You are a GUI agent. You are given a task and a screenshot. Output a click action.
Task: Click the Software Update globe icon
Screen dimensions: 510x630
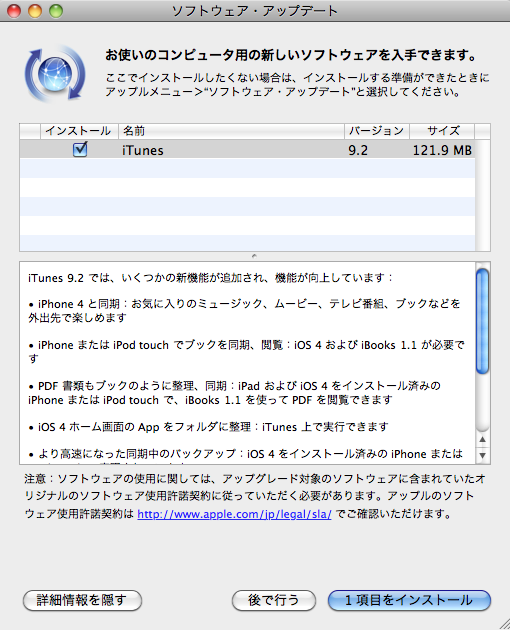55,74
